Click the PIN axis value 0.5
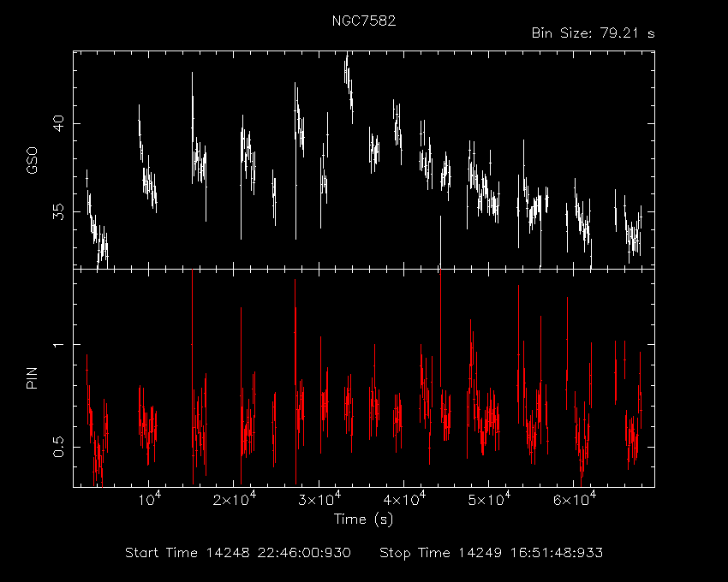728x582 pixels. point(58,447)
